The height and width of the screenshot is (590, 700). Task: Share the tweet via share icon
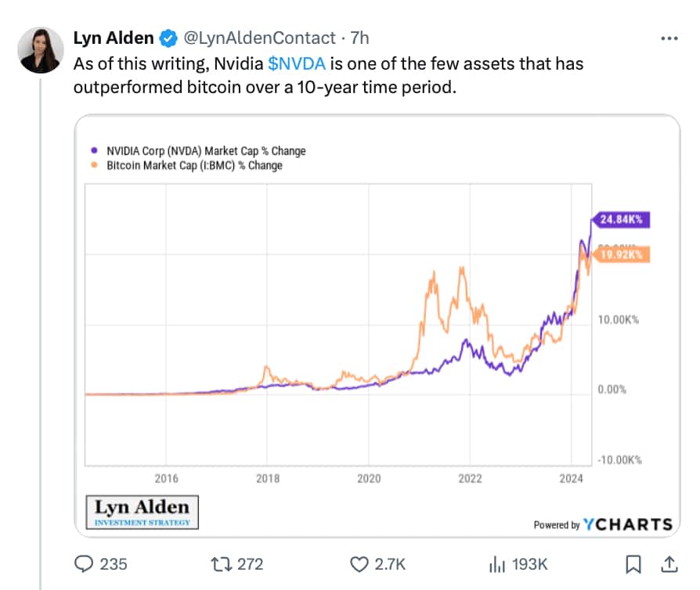[670, 563]
